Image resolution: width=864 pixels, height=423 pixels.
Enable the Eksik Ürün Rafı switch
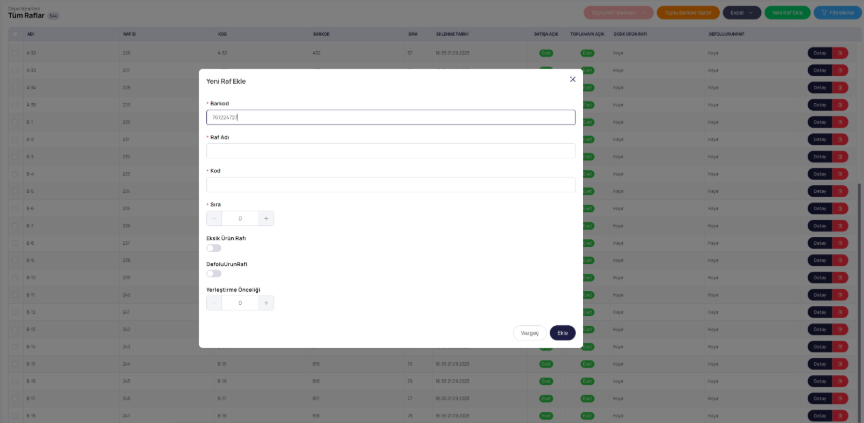(x=214, y=248)
